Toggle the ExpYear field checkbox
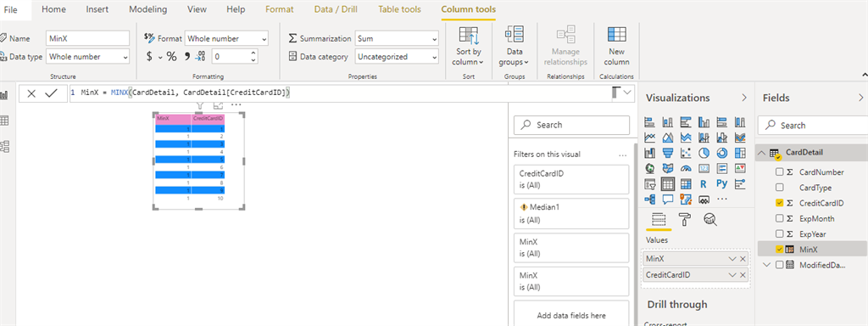The height and width of the screenshot is (326, 868). 780,234
